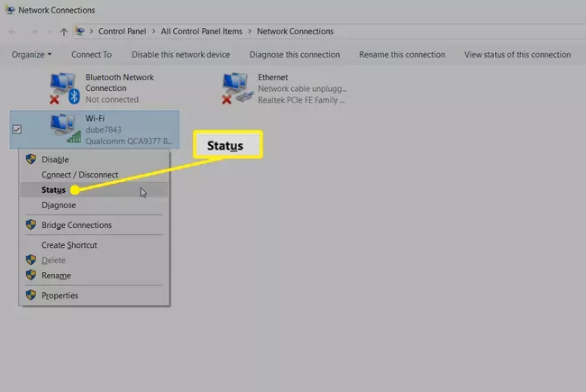Uncheck the Wi-Fi item checkbox
The width and height of the screenshot is (586, 392).
click(x=17, y=129)
